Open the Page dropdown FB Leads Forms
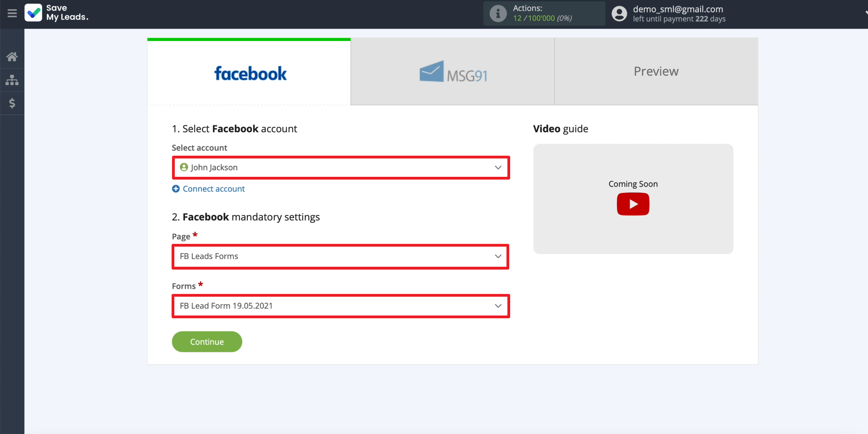 pyautogui.click(x=341, y=256)
